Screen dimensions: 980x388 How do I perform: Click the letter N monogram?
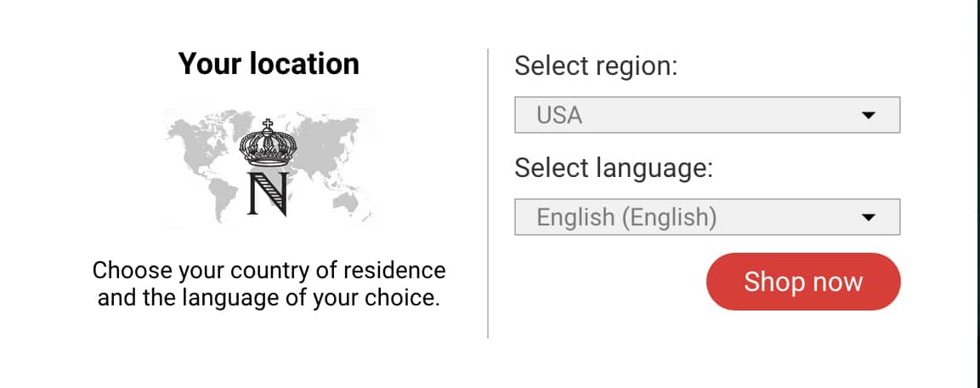(x=269, y=194)
